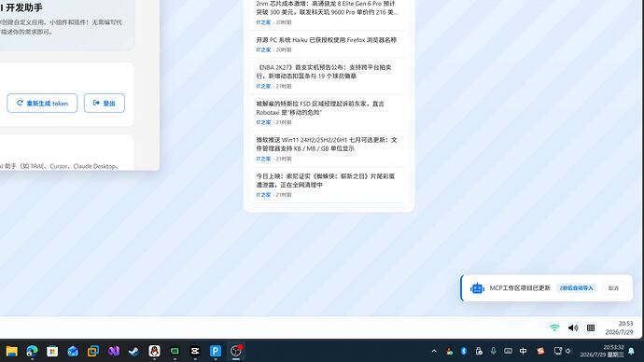Toggle the 中 Chinese input mode indicator

pos(524,352)
